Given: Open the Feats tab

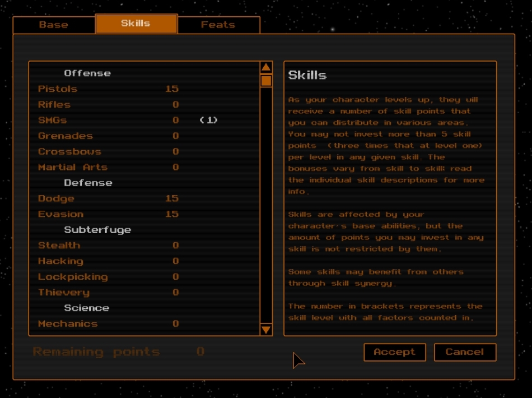Looking at the screenshot, I should (218, 25).
